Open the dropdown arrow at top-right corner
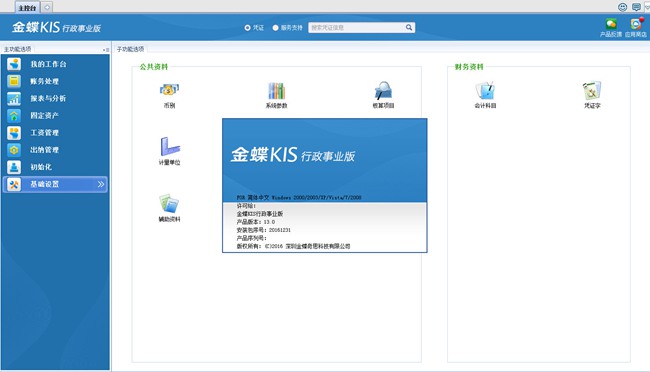The image size is (650, 372). [648, 7]
